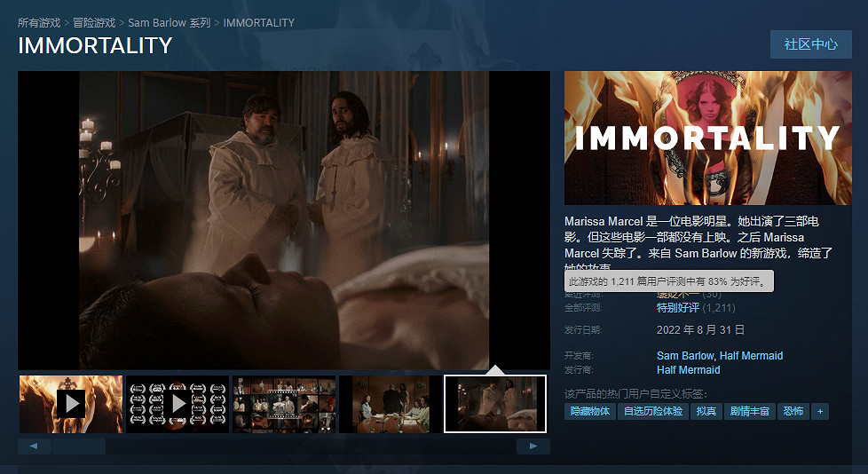Play the first trailer with flames thumbnail

coord(71,404)
